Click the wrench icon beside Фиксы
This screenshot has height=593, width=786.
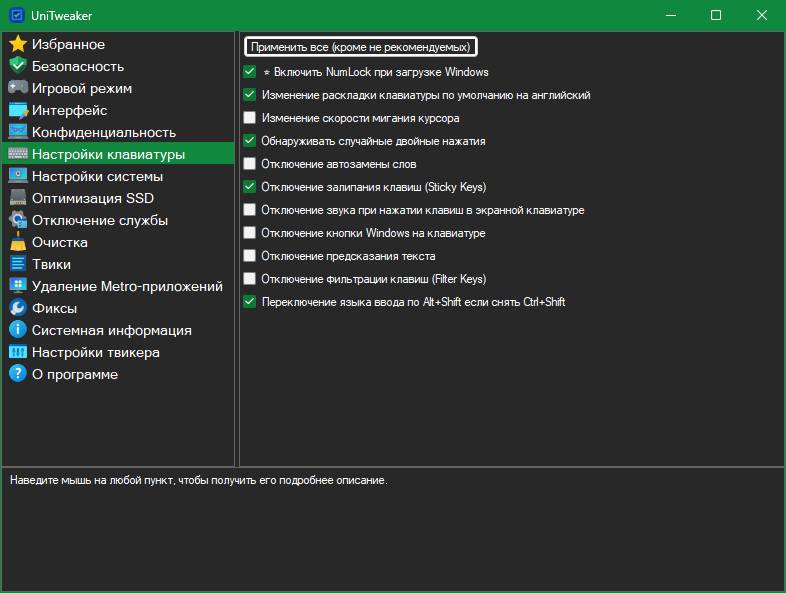(x=17, y=308)
